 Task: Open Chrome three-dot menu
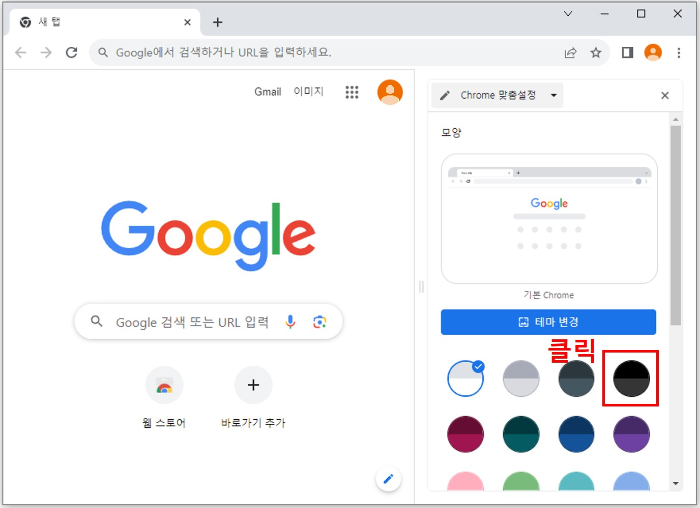pyautogui.click(x=679, y=53)
